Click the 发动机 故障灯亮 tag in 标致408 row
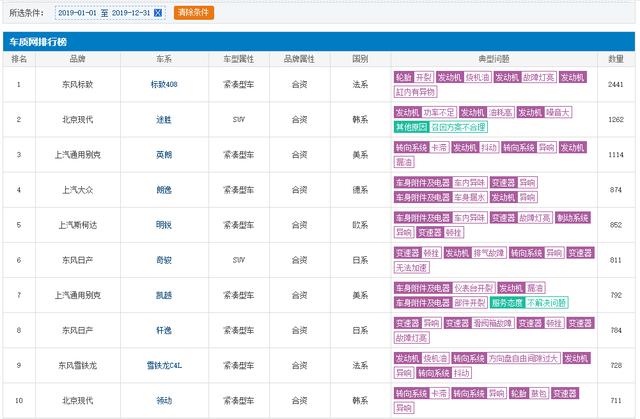Image resolution: width=640 pixels, height=419 pixels. click(x=525, y=77)
